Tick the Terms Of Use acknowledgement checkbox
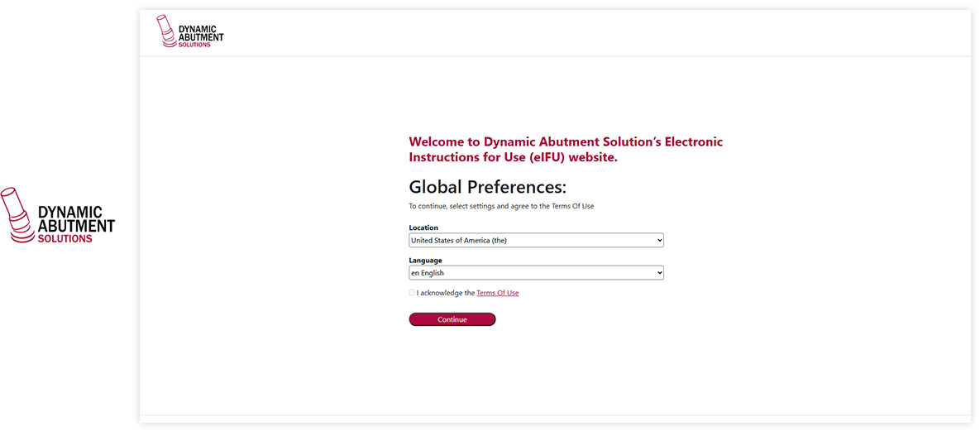Screen dimensions: 980x431 412,293
